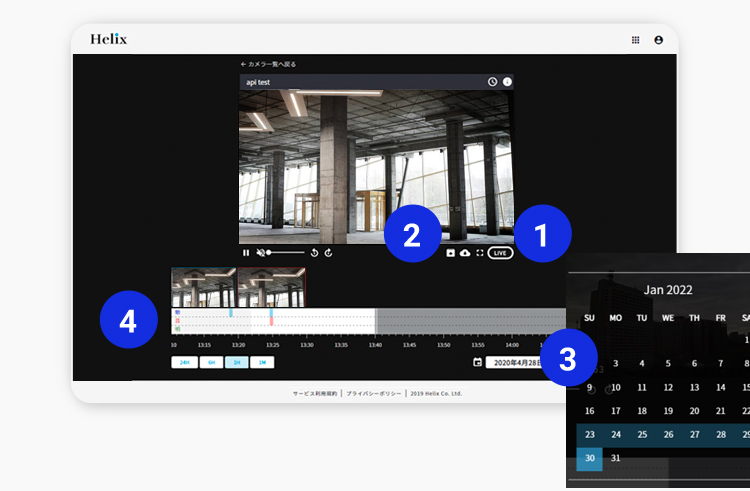Image resolution: width=750 pixels, height=491 pixels.
Task: Select January 27 in the calendar
Action: (695, 435)
